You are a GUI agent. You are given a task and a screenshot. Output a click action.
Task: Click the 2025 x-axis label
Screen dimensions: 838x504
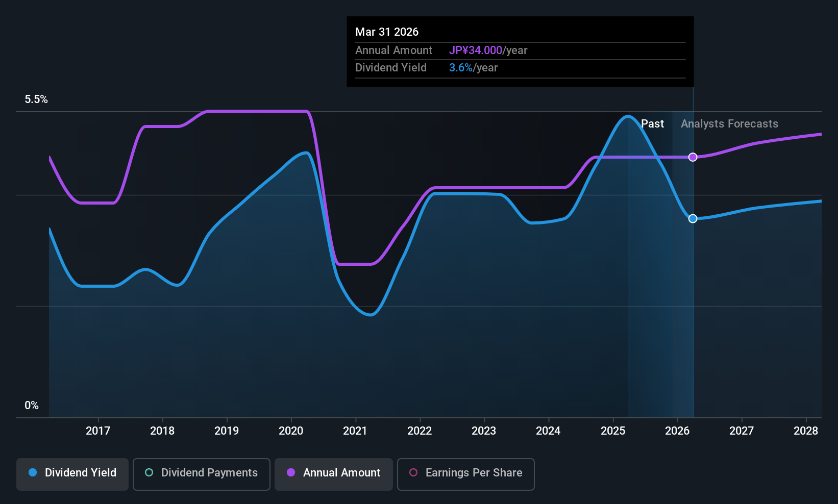[613, 431]
